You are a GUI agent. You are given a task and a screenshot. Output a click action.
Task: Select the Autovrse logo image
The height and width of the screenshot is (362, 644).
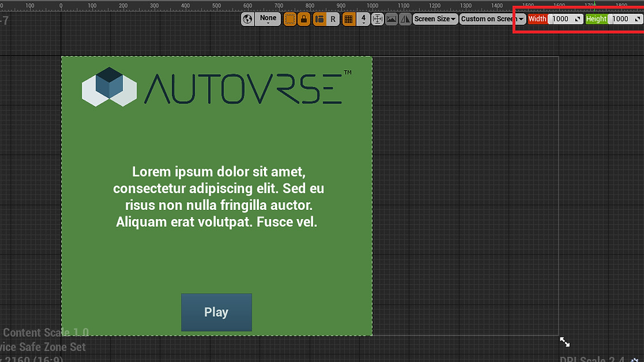tap(216, 87)
